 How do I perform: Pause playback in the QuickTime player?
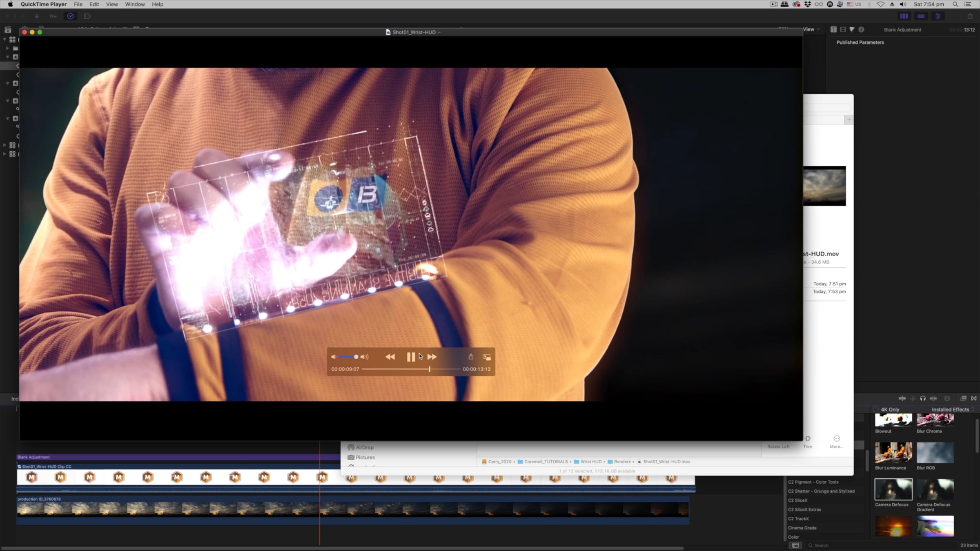point(411,357)
